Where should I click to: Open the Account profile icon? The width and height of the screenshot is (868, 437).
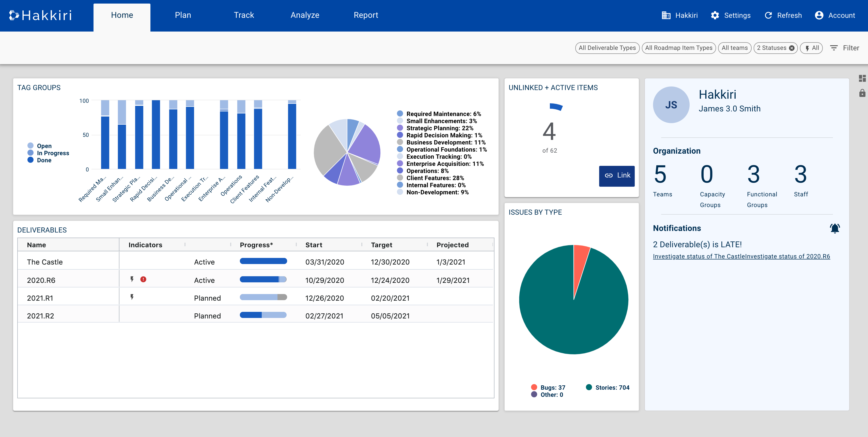(819, 16)
